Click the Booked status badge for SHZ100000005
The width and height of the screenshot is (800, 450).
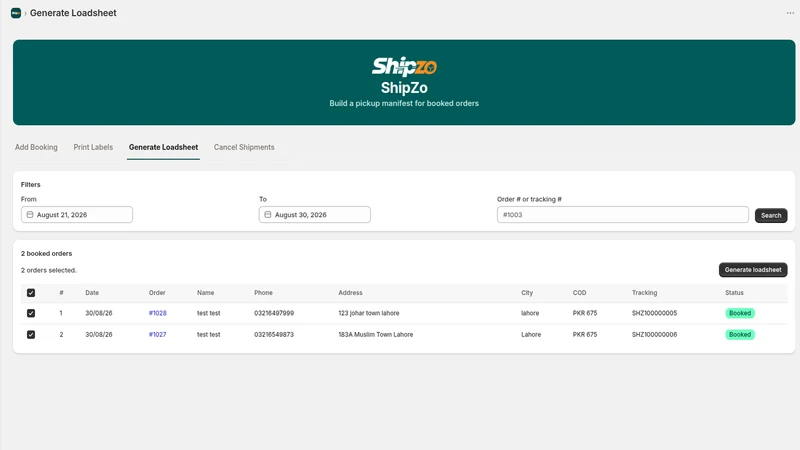pyautogui.click(x=740, y=313)
